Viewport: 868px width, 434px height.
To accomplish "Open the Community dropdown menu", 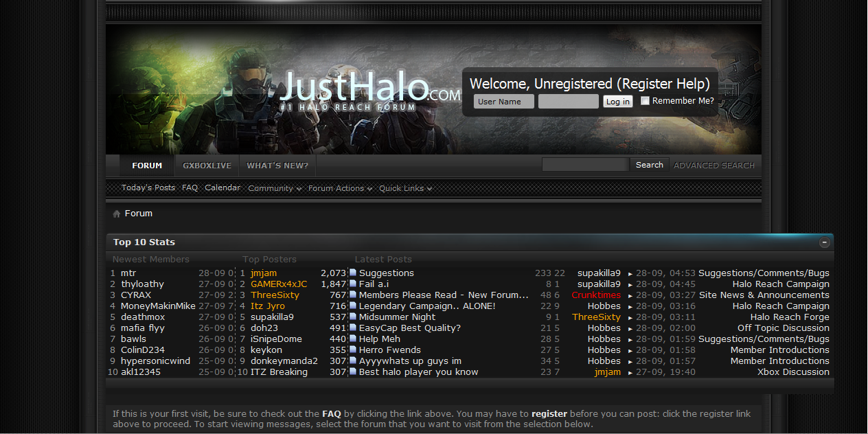I will (275, 188).
